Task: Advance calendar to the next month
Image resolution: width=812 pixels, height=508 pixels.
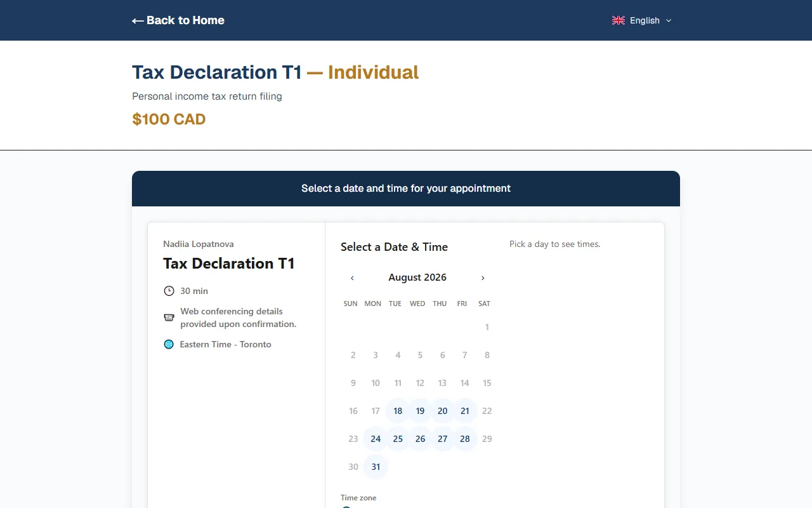Action: [x=483, y=278]
